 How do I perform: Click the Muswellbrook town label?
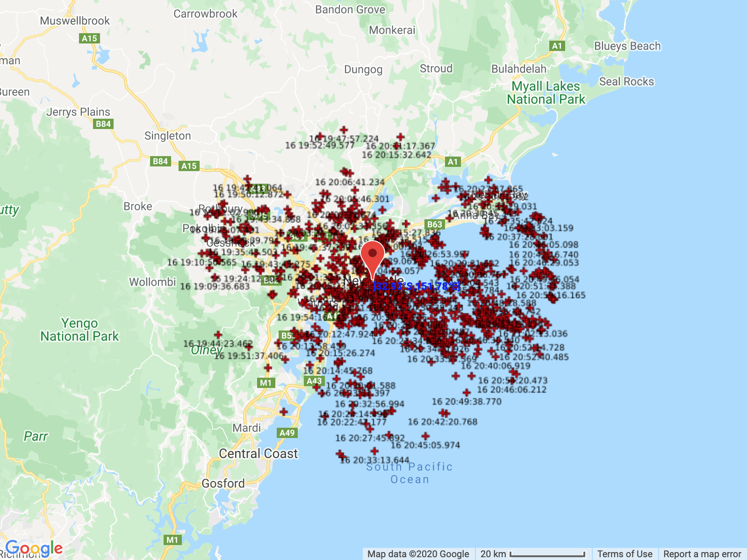tap(75, 21)
